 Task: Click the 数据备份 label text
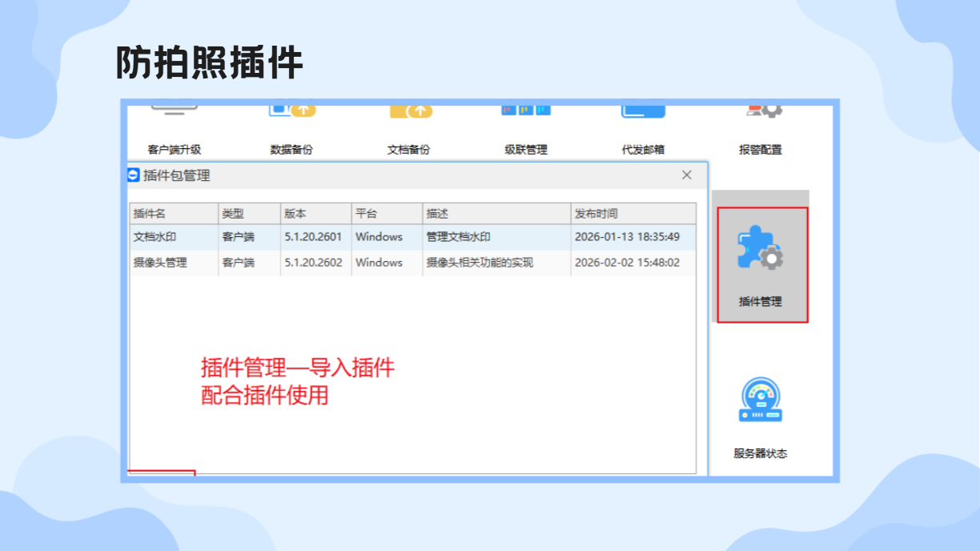tap(291, 149)
